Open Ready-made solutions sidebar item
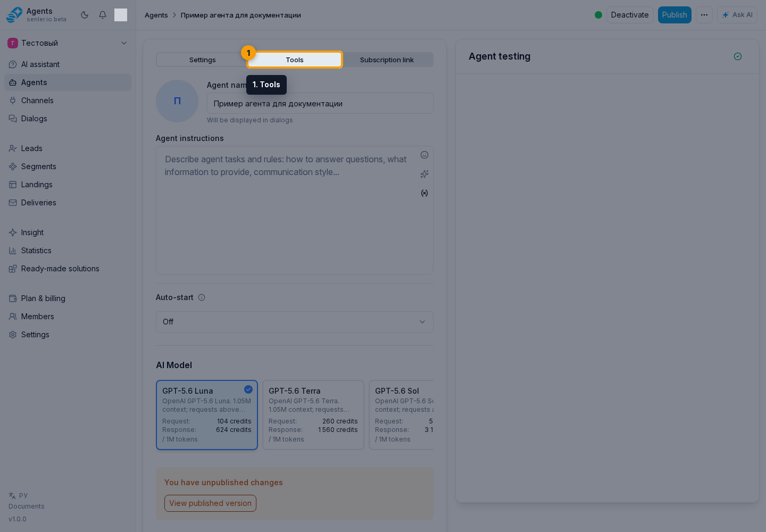Viewport: 766px width, 532px height. coord(68,269)
